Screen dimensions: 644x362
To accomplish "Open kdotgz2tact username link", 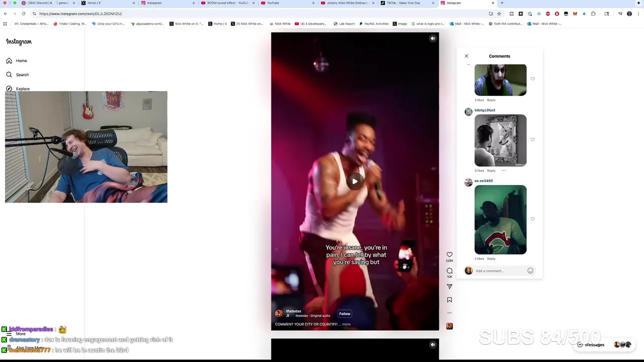I will click(485, 110).
